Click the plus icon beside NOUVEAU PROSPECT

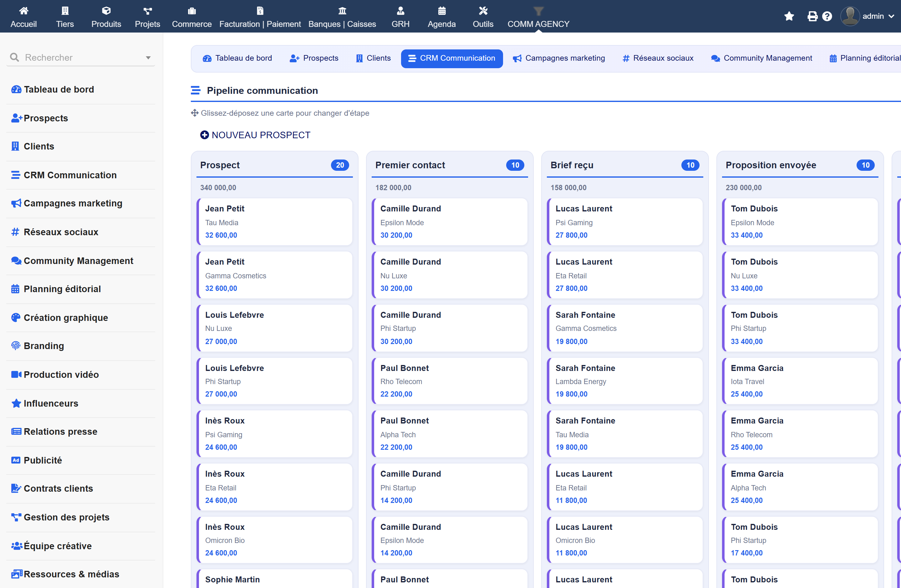click(204, 135)
